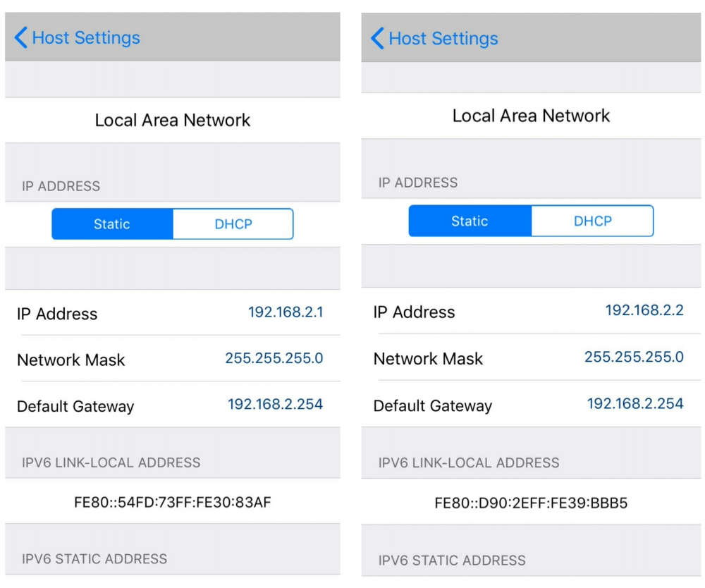The image size is (705, 588).
Task: Tap back chevron on left phone screen
Action: (x=21, y=38)
